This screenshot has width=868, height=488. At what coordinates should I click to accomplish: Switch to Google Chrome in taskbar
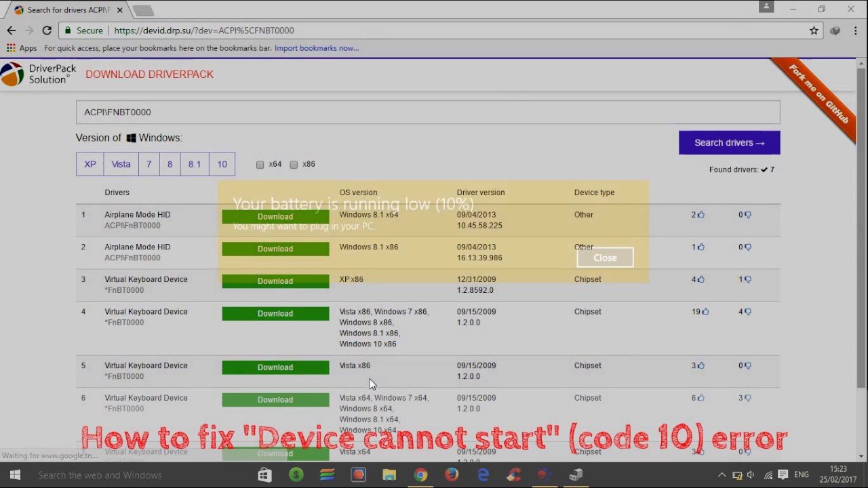pyautogui.click(x=420, y=475)
